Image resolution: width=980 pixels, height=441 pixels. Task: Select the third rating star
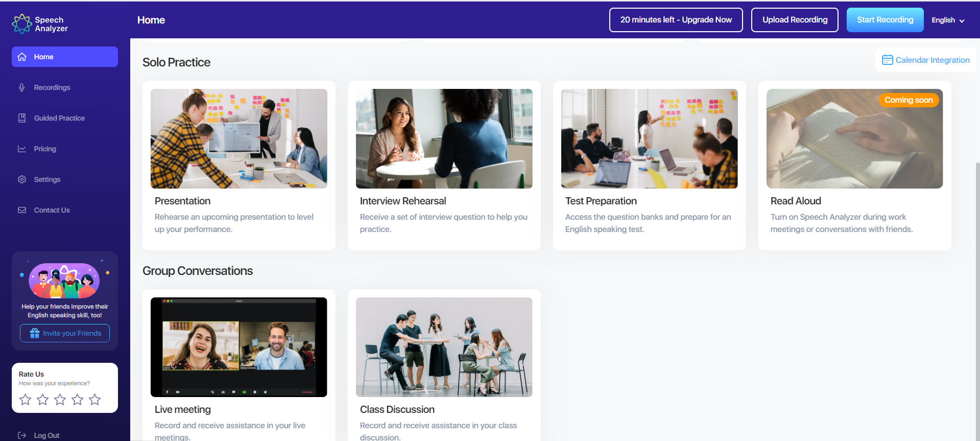coord(60,400)
